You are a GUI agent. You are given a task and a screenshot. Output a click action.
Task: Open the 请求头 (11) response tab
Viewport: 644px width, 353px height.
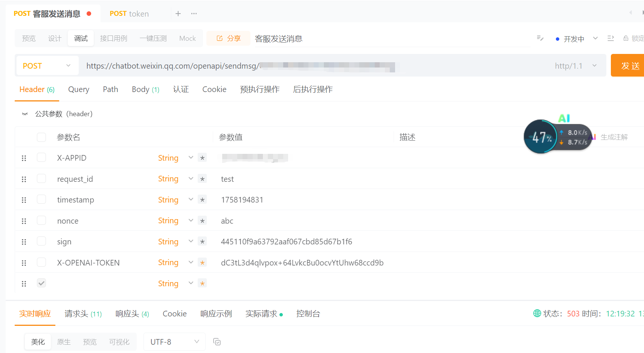coord(83,314)
